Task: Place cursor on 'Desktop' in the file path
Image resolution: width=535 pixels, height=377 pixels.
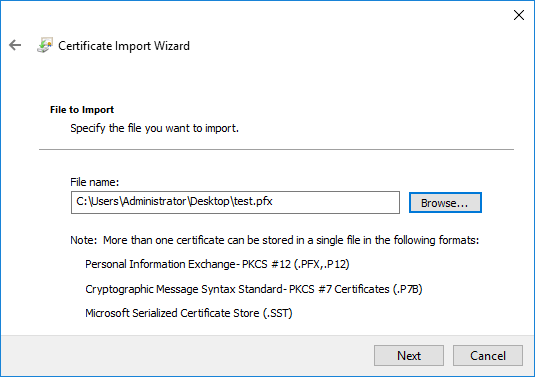Action: (210, 201)
